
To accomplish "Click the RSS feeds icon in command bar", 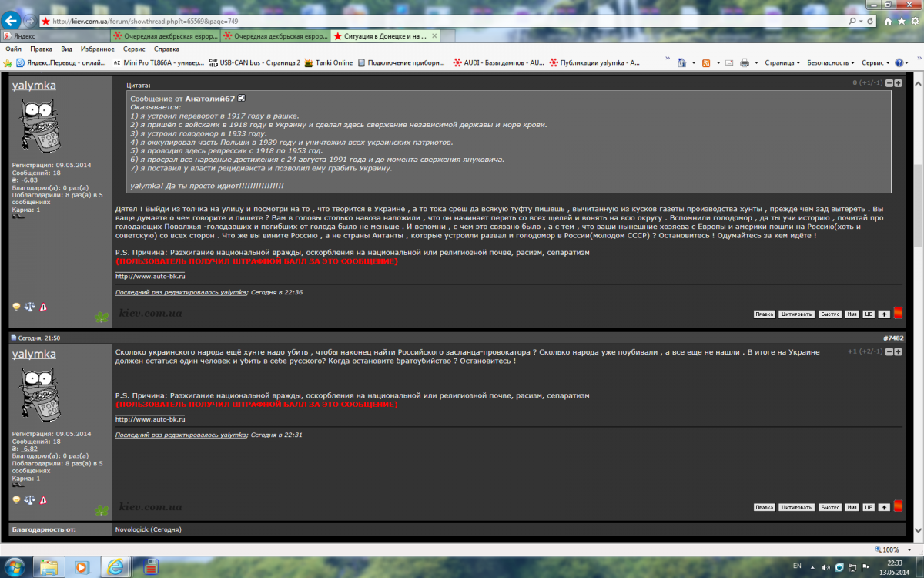I will [707, 62].
